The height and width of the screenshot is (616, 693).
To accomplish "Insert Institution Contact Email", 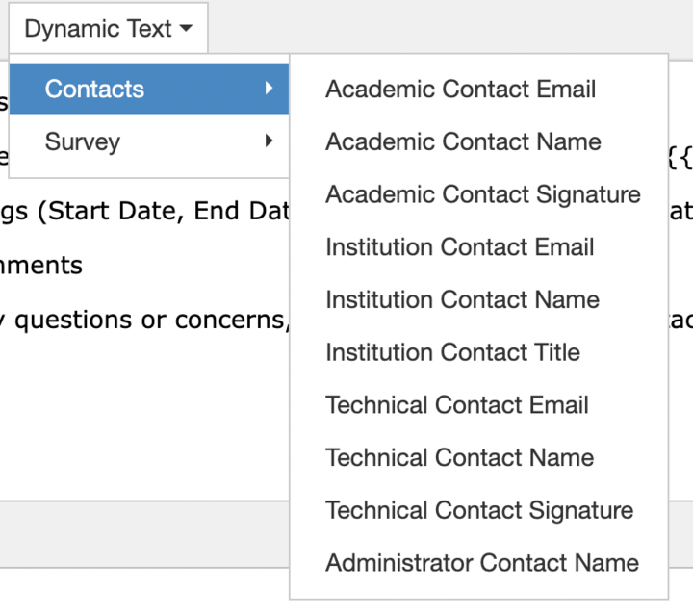I will pyautogui.click(x=459, y=247).
